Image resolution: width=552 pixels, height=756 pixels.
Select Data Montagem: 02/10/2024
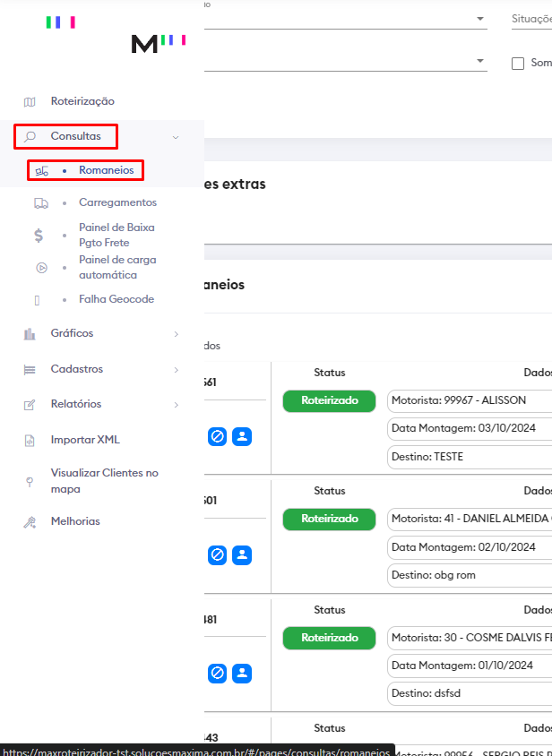[470, 547]
